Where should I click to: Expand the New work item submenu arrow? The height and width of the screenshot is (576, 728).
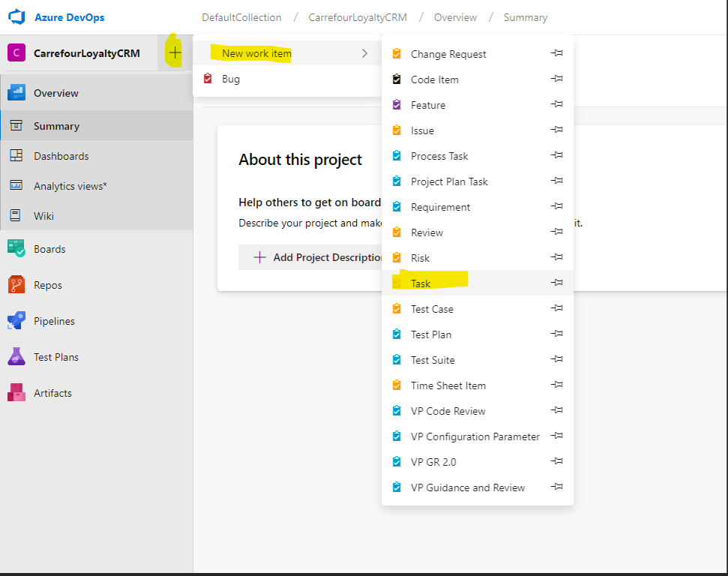[x=364, y=53]
